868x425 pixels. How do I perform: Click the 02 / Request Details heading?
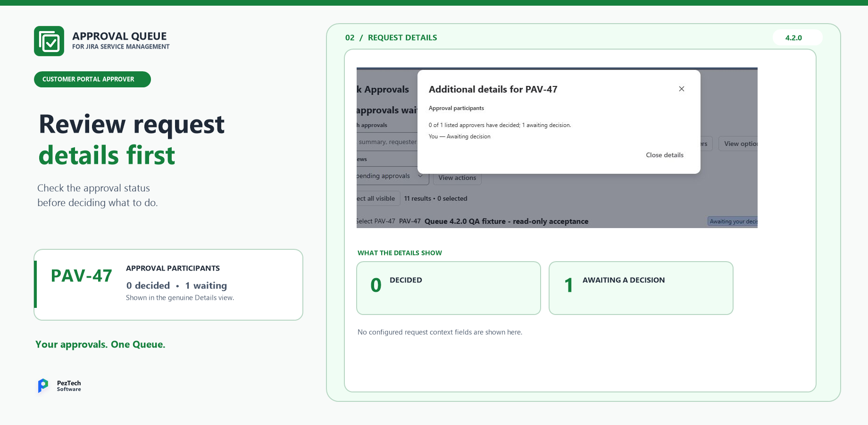tap(391, 37)
